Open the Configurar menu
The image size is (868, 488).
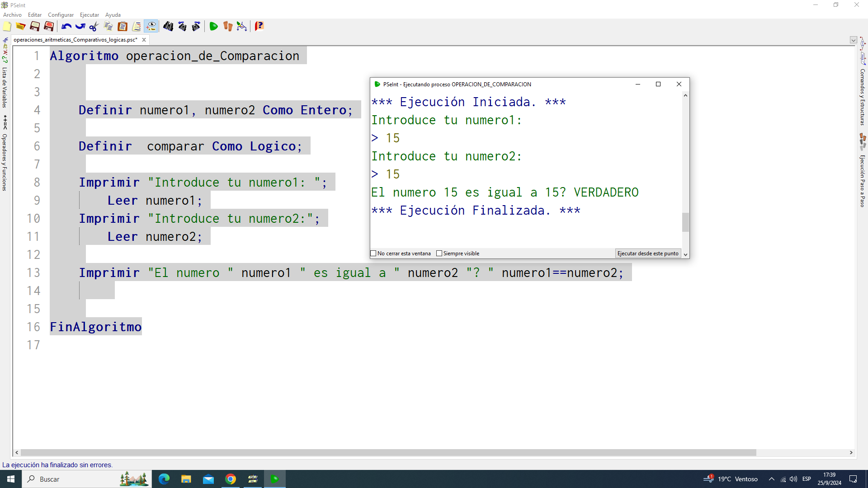coord(61,15)
